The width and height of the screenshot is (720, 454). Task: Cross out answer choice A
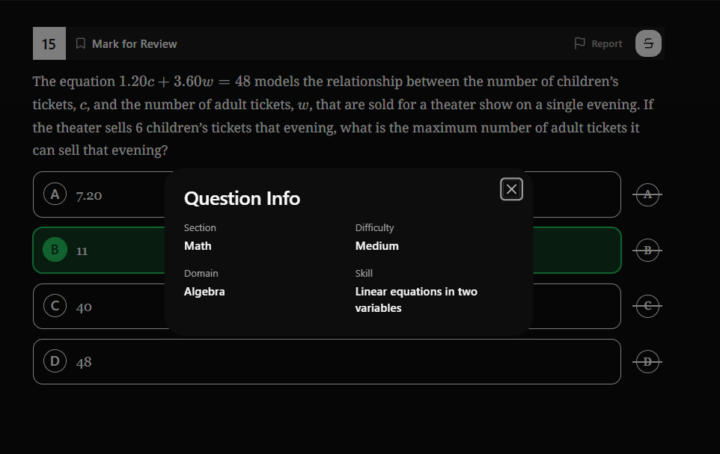tap(647, 195)
